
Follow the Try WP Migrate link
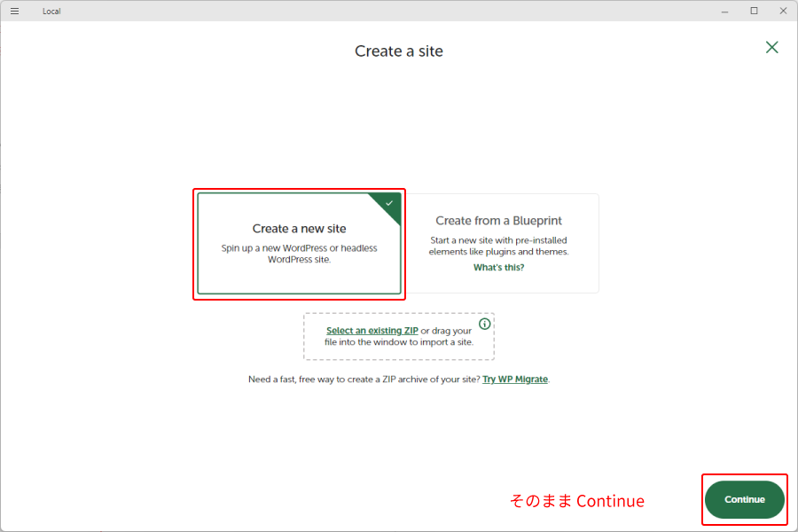[515, 379]
